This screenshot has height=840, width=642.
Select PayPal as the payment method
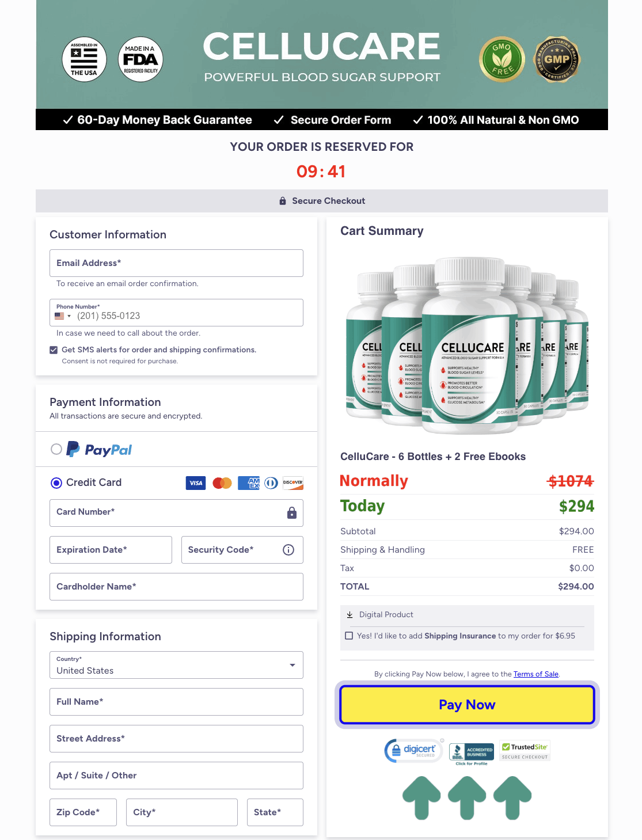pyautogui.click(x=56, y=449)
